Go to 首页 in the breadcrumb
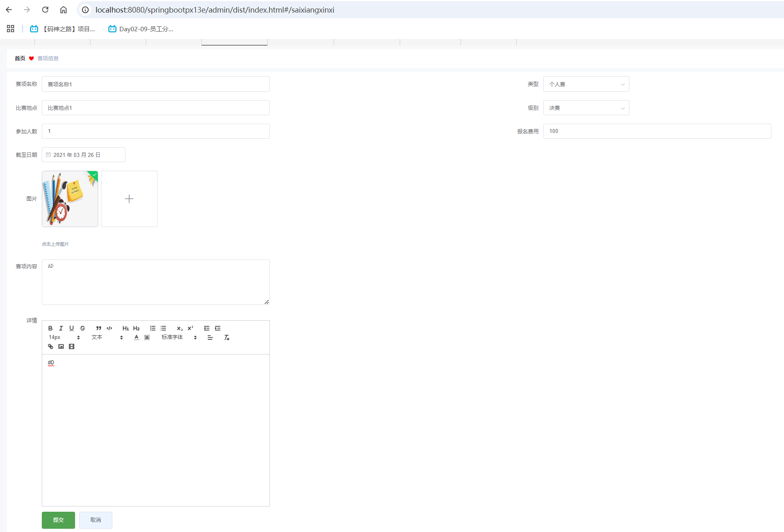This screenshot has width=784, height=532. (20, 58)
